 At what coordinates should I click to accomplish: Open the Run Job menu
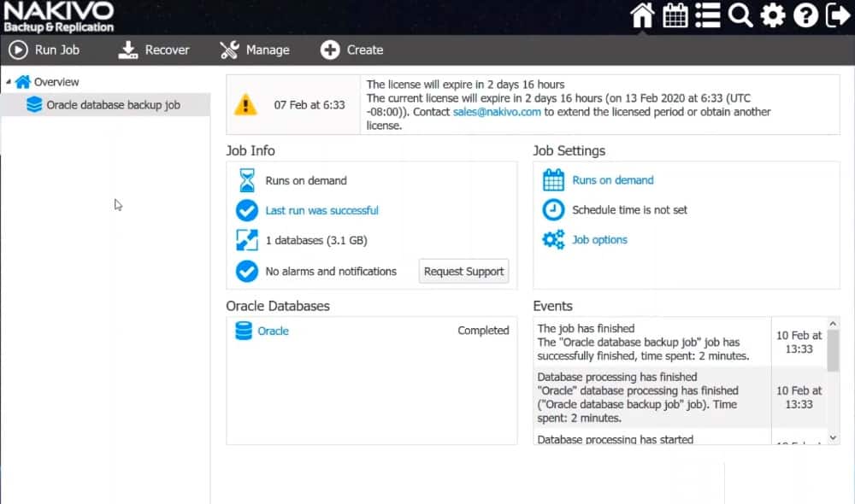pos(44,50)
